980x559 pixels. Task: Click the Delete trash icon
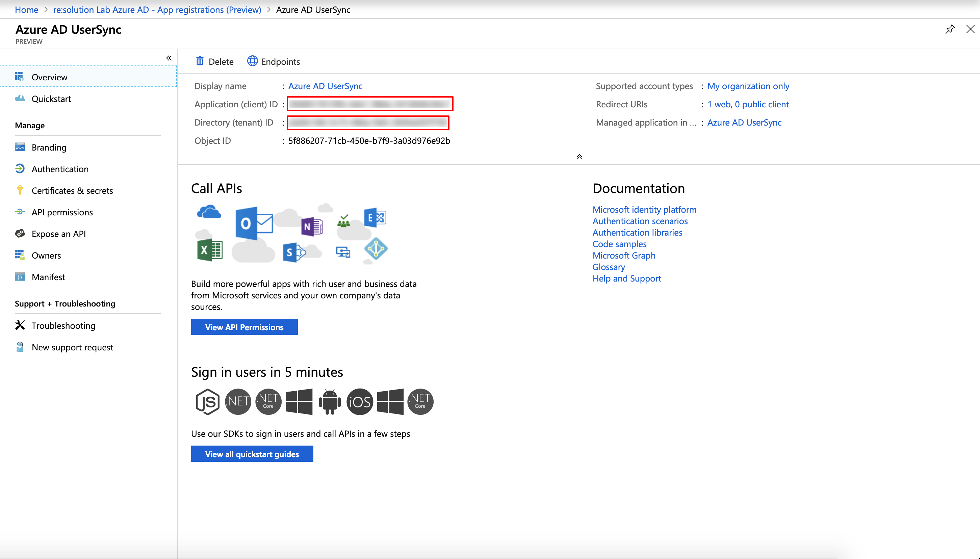click(x=200, y=61)
